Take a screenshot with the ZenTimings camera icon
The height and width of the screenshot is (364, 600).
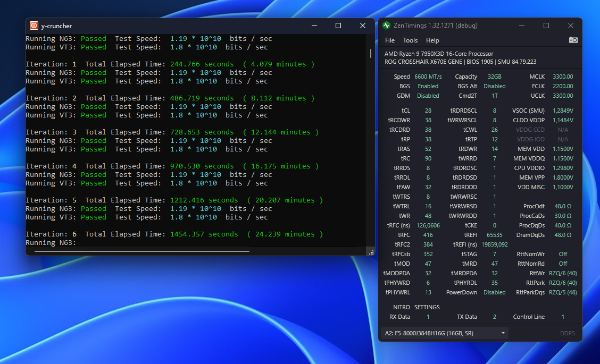(573, 40)
